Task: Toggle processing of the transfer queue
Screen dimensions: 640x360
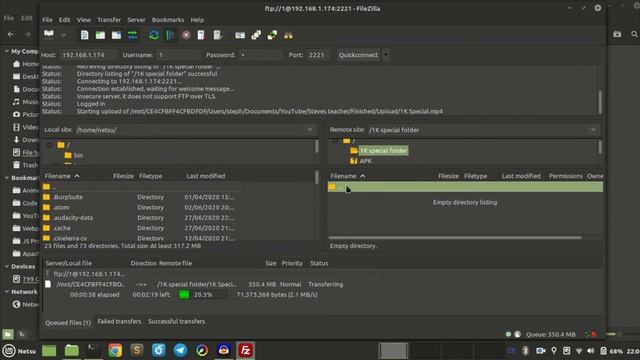Action: (x=170, y=35)
